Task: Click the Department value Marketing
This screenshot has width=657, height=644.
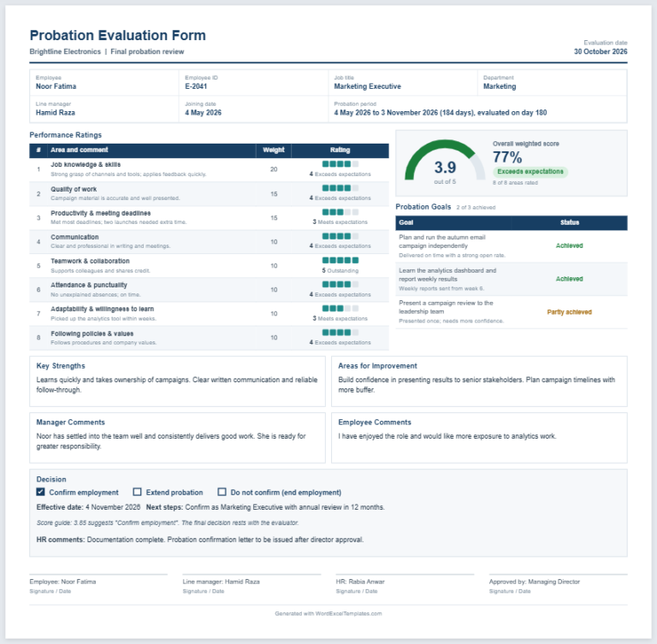Action: (x=500, y=86)
